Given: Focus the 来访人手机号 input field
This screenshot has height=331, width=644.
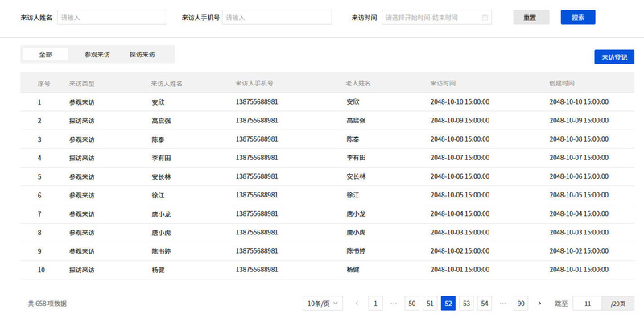Looking at the screenshot, I should [x=277, y=17].
